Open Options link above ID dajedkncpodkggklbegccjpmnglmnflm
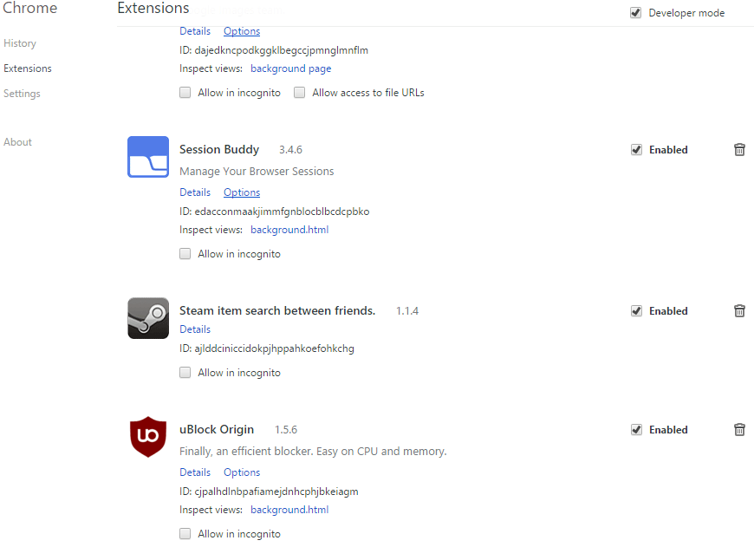This screenshot has width=754, height=560. click(x=242, y=31)
